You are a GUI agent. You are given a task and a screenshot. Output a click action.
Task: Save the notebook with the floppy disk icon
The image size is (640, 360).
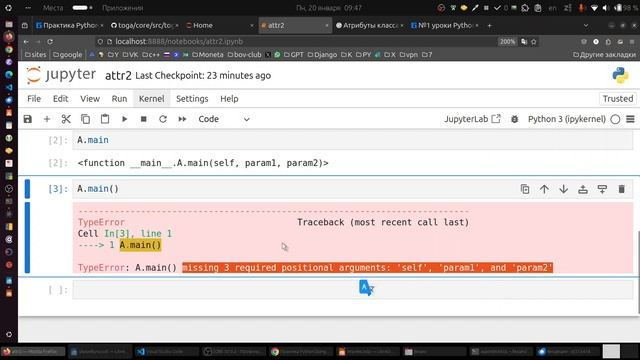(27, 119)
